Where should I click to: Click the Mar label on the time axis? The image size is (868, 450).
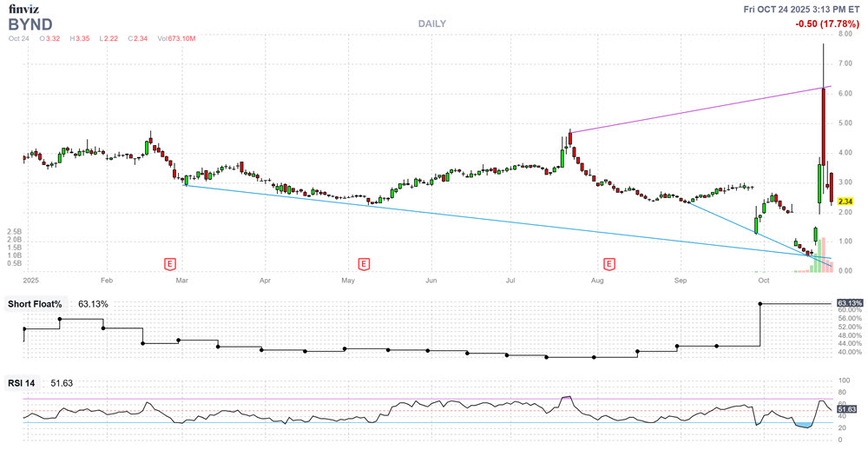(181, 281)
